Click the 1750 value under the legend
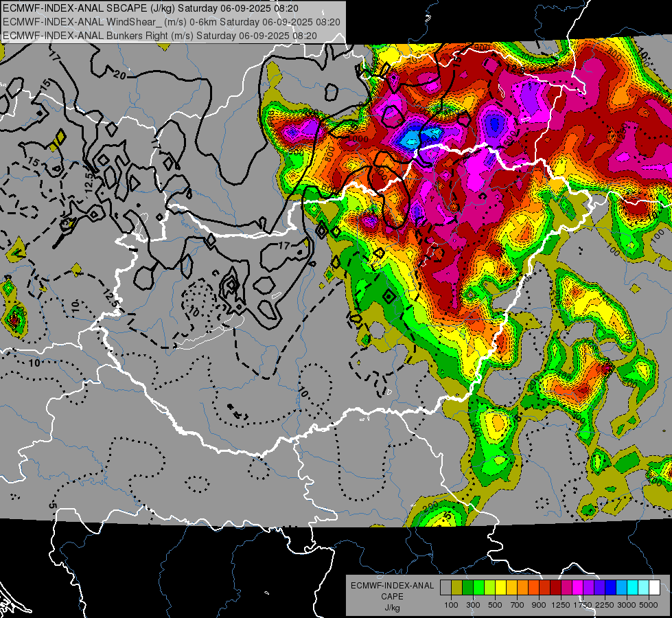Viewport: 672px width, 618px height. pyautogui.click(x=583, y=605)
